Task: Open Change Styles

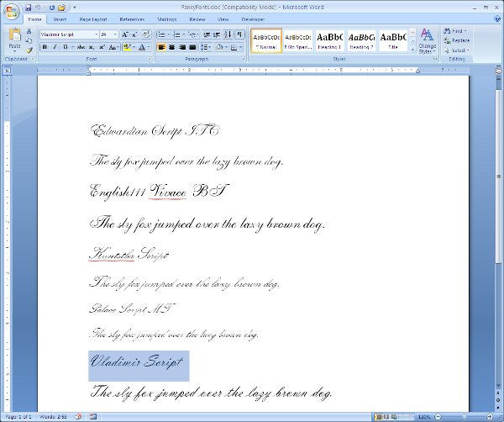Action: 427,40
